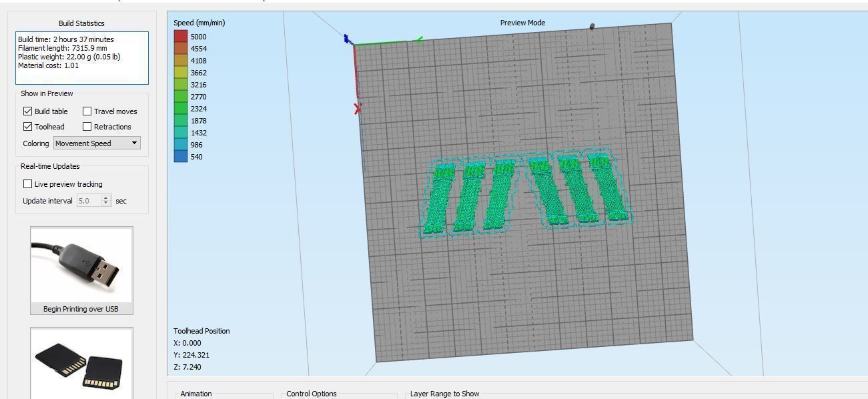Click the 1432 speed teal swatch
Image resolution: width=868 pixels, height=399 pixels.
181,133
